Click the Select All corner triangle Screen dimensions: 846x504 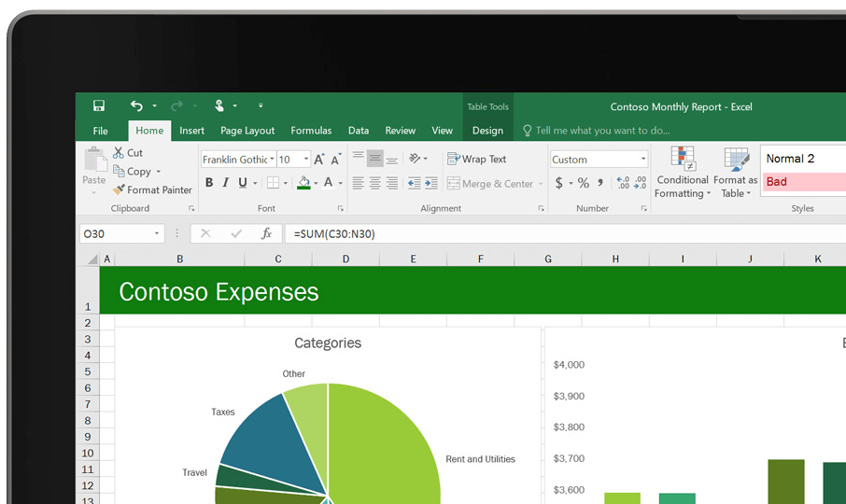pyautogui.click(x=92, y=259)
